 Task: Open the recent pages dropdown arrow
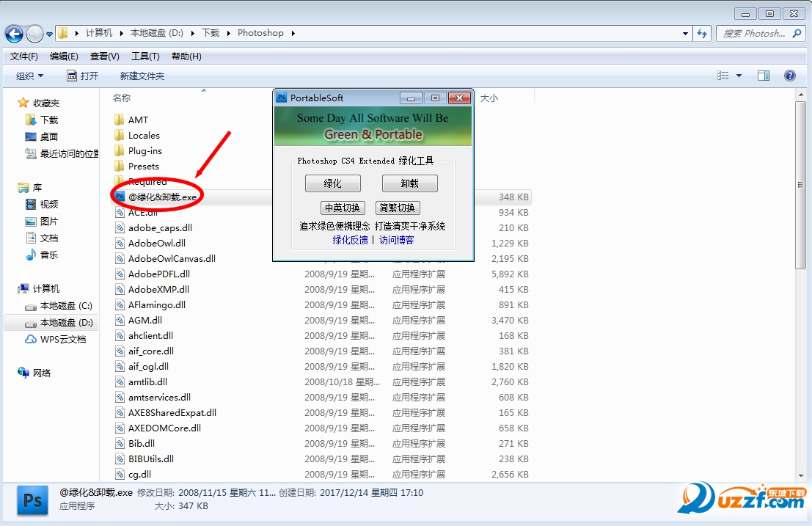coord(49,34)
